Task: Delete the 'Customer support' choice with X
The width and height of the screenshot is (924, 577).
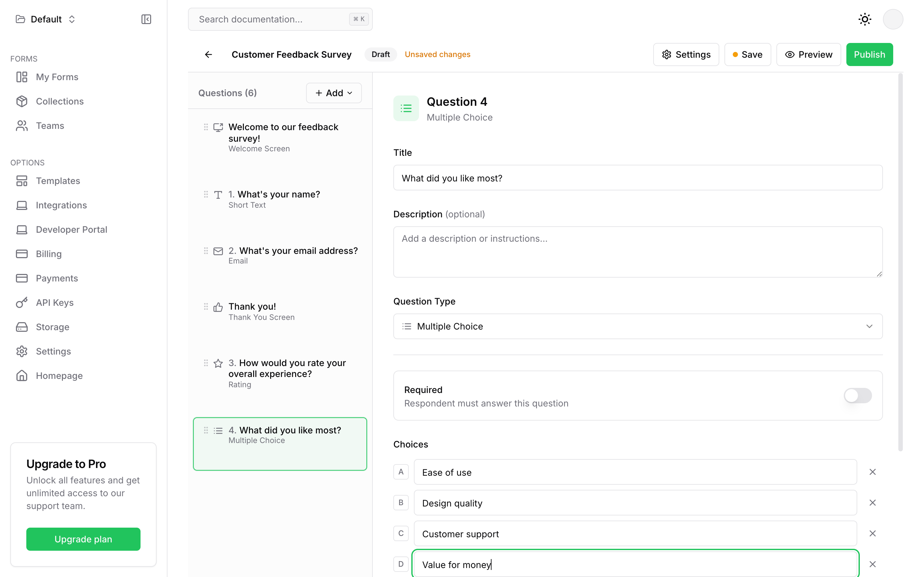Action: (872, 533)
